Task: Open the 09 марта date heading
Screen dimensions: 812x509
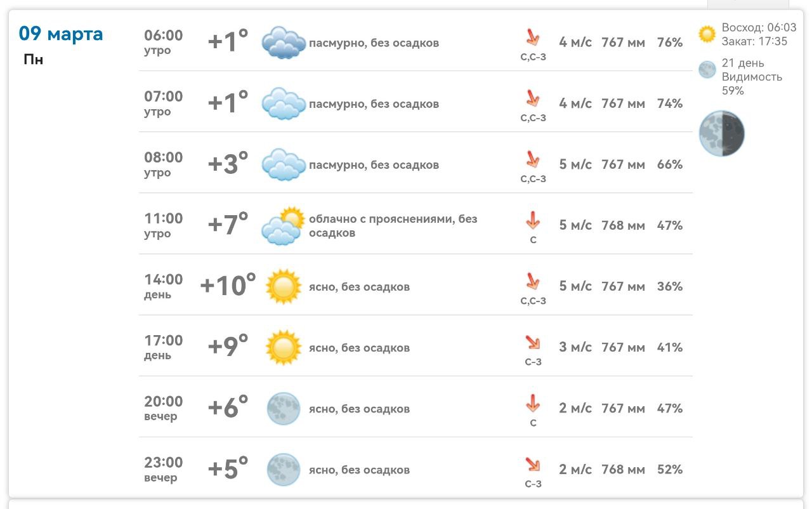Action: 61,34
